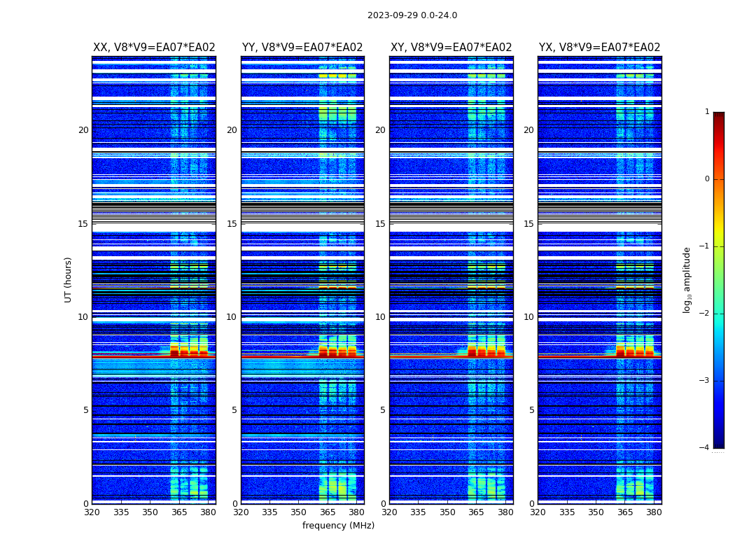
Task: Select the dark blue bottom of colorbar
Action: 719,440
